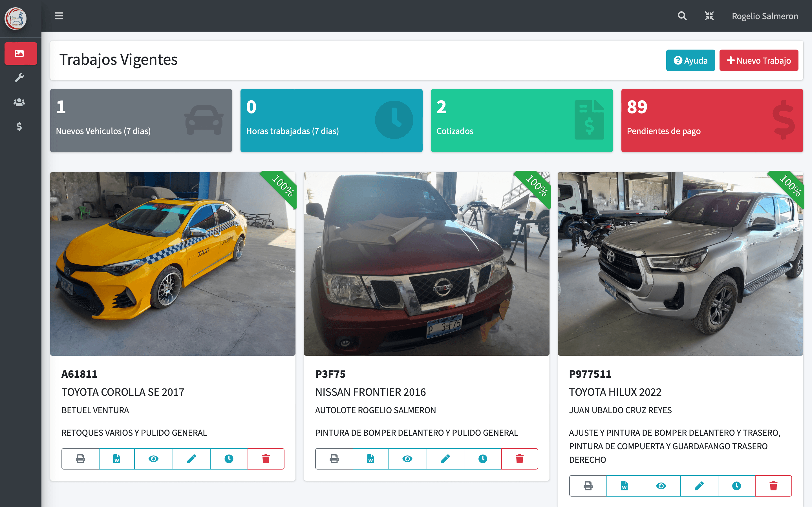
Task: Select the red images icon in the sidebar
Action: [20, 54]
